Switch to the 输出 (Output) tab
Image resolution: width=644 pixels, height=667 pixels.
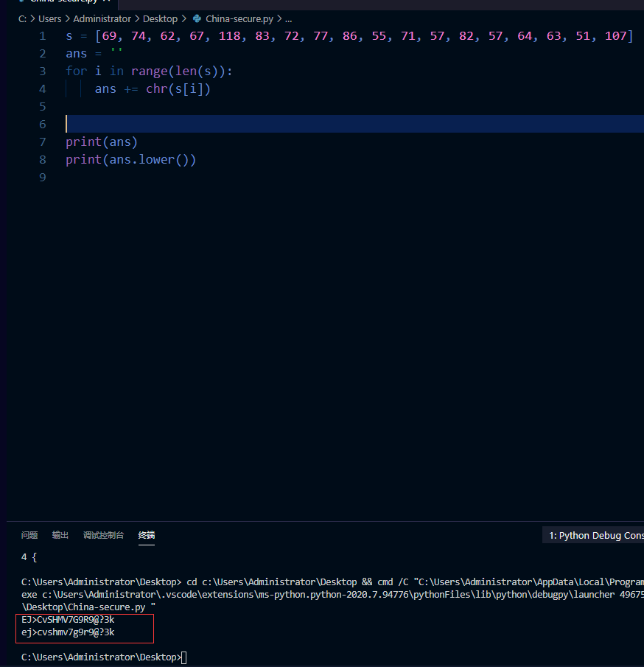click(x=60, y=535)
